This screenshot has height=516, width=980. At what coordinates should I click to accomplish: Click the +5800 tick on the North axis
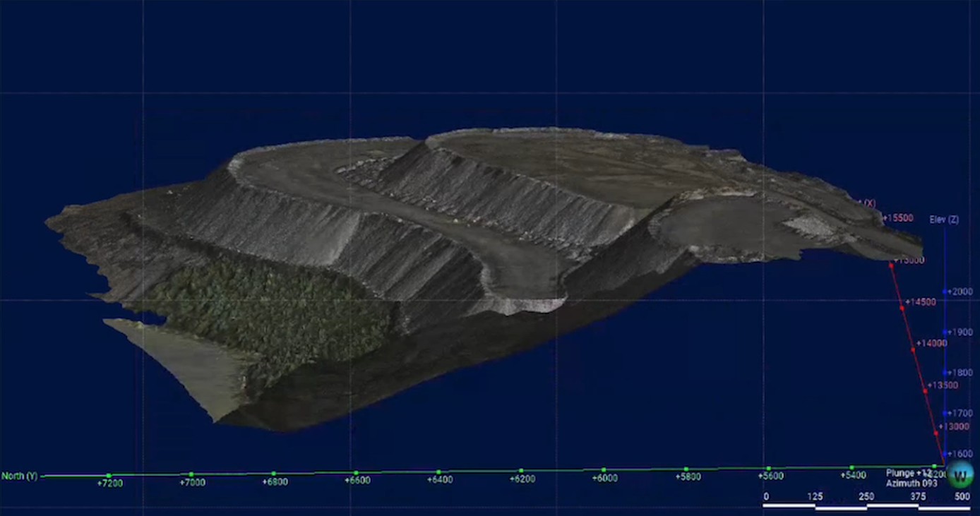point(688,477)
